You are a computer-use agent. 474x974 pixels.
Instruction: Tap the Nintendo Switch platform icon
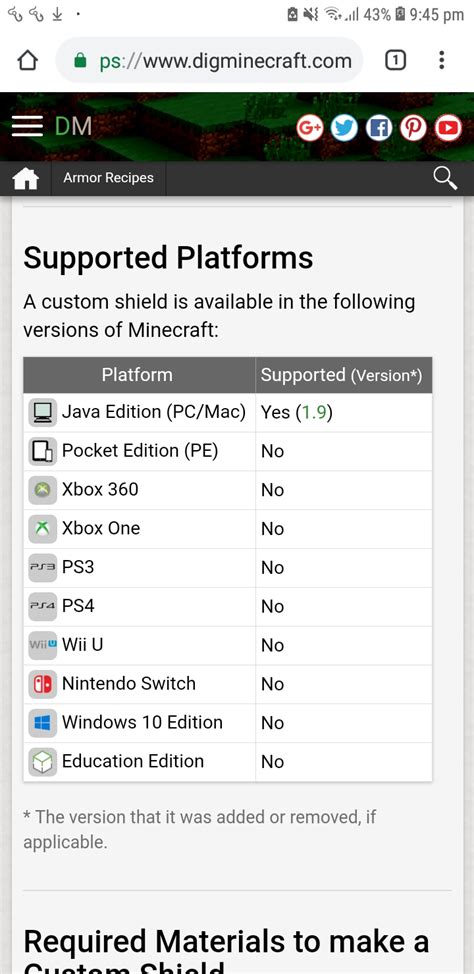tap(43, 685)
